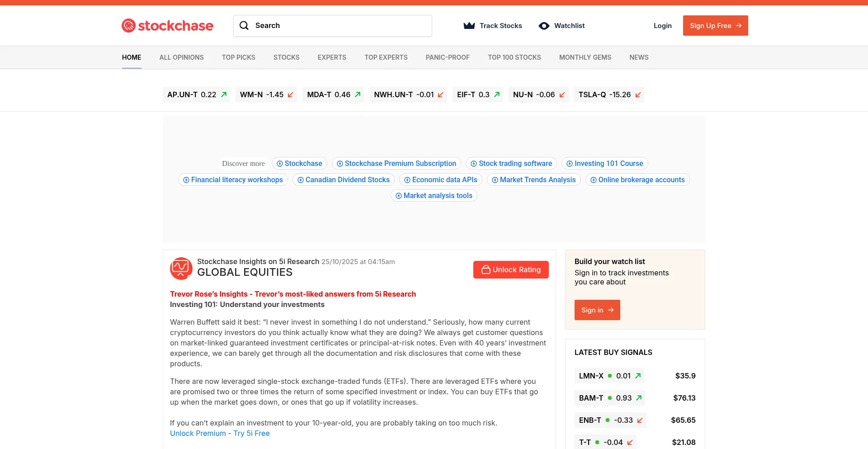
Task: Click the green up arrow on AP.UN-T
Action: 224,95
